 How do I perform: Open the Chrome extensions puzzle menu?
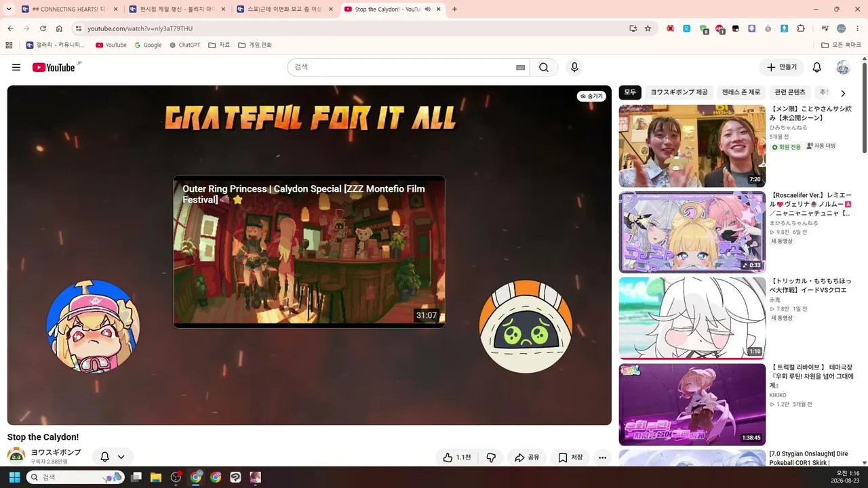(x=801, y=28)
